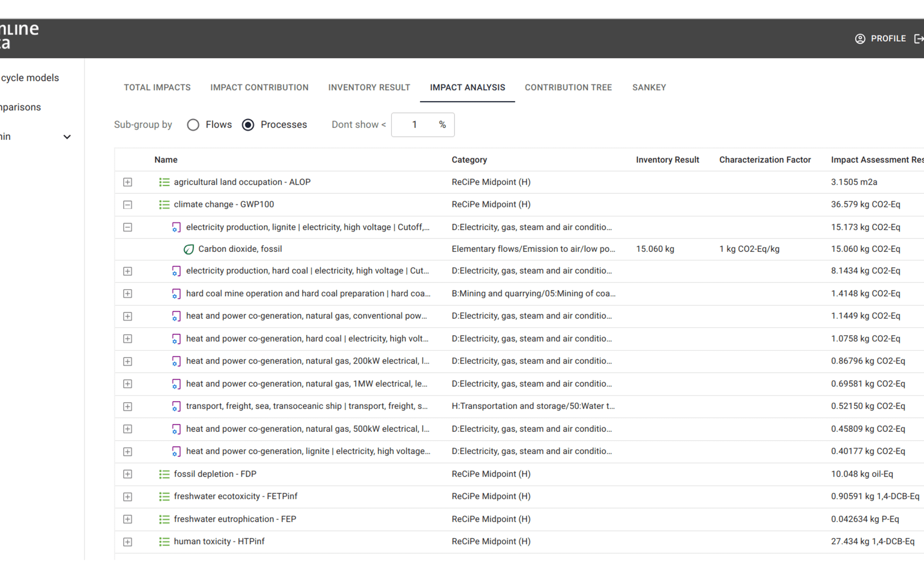
Task: Click the Name column header
Action: coord(166,160)
